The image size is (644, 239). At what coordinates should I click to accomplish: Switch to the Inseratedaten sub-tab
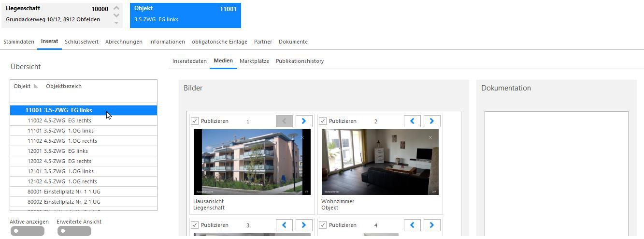(x=189, y=61)
